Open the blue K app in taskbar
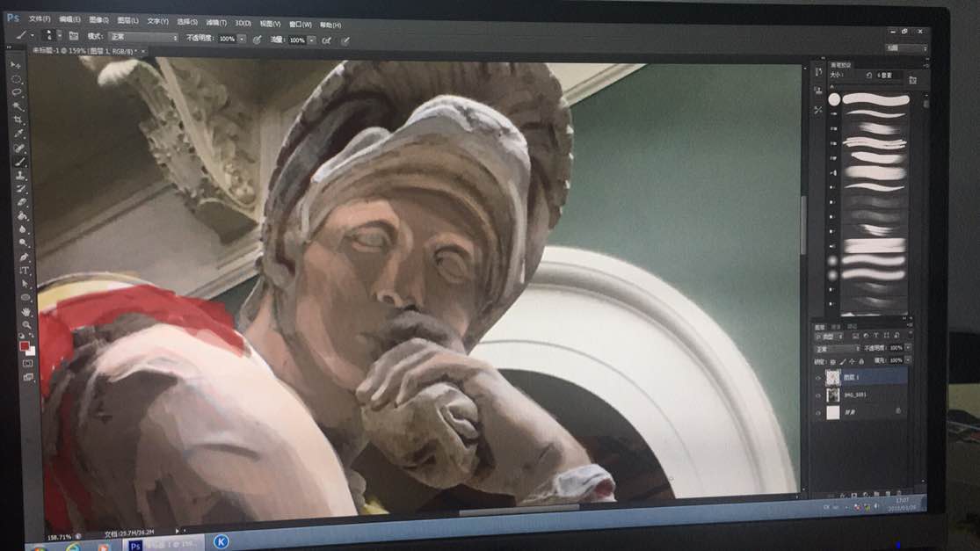 tap(221, 541)
